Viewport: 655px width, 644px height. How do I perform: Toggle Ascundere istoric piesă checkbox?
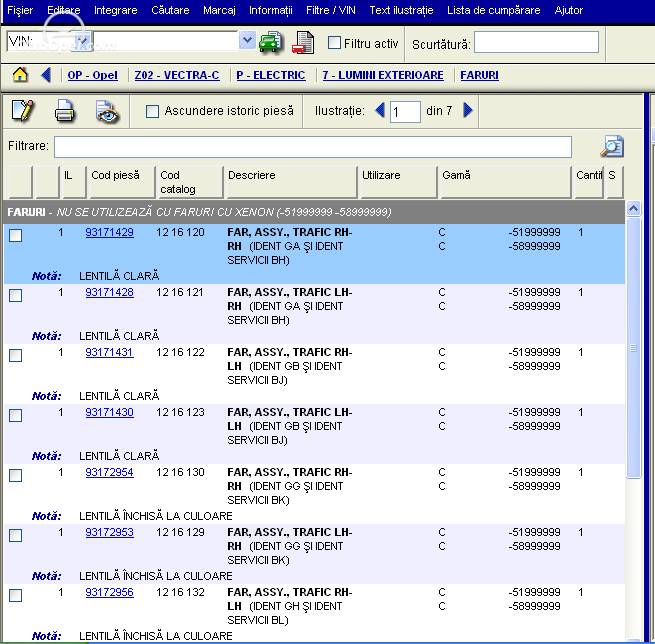coord(152,111)
